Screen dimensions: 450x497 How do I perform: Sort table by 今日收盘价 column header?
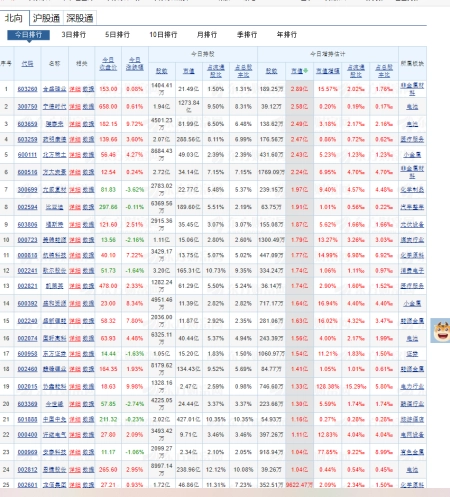click(x=108, y=63)
